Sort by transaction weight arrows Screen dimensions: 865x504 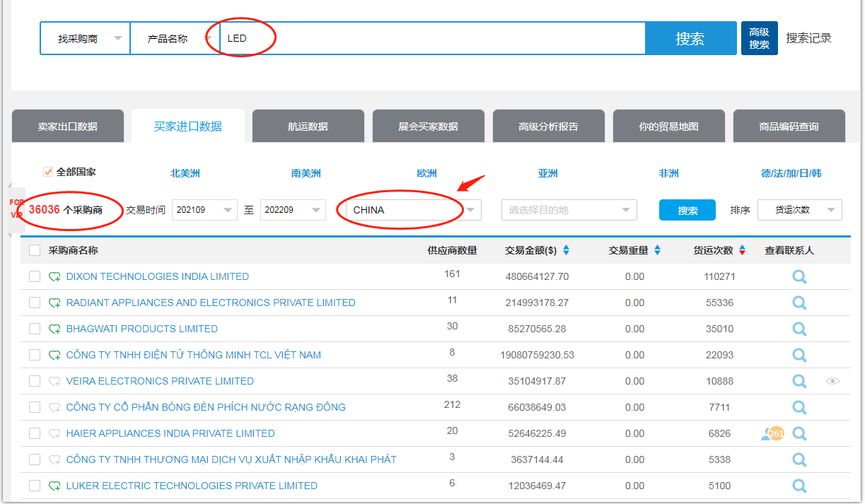point(657,250)
